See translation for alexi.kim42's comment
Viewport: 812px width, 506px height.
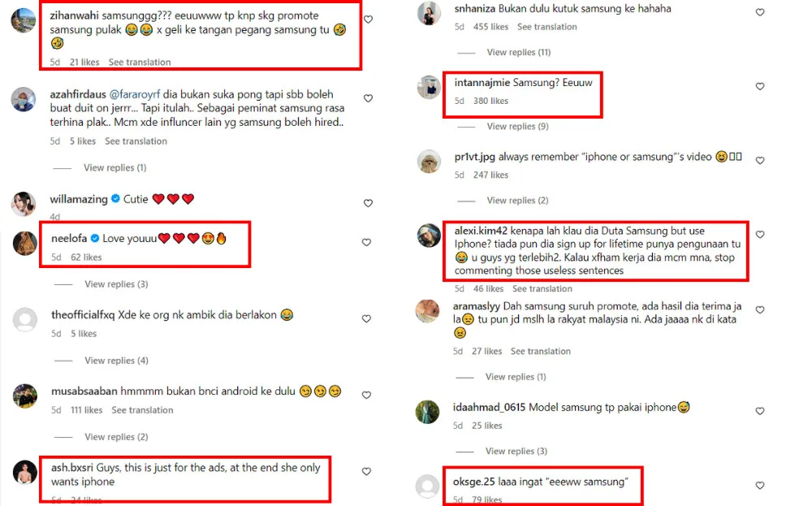coord(542,289)
